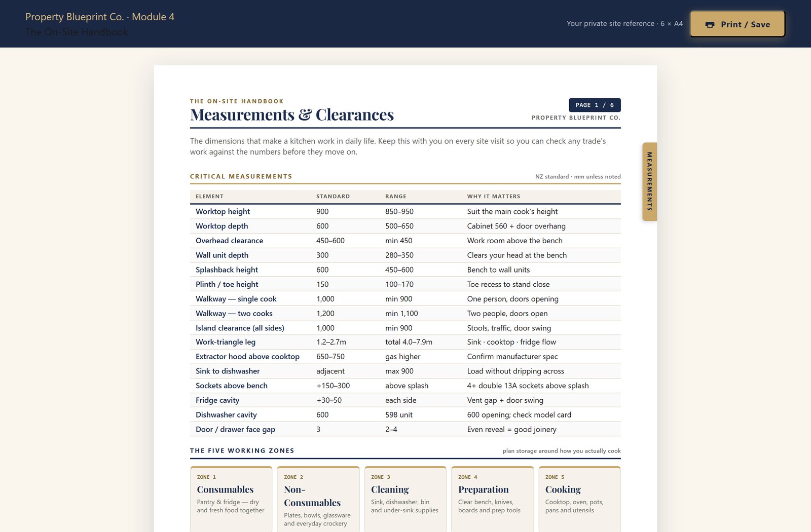
Task: Click The On-Site Handbook subtitle in header
Action: coord(77,32)
